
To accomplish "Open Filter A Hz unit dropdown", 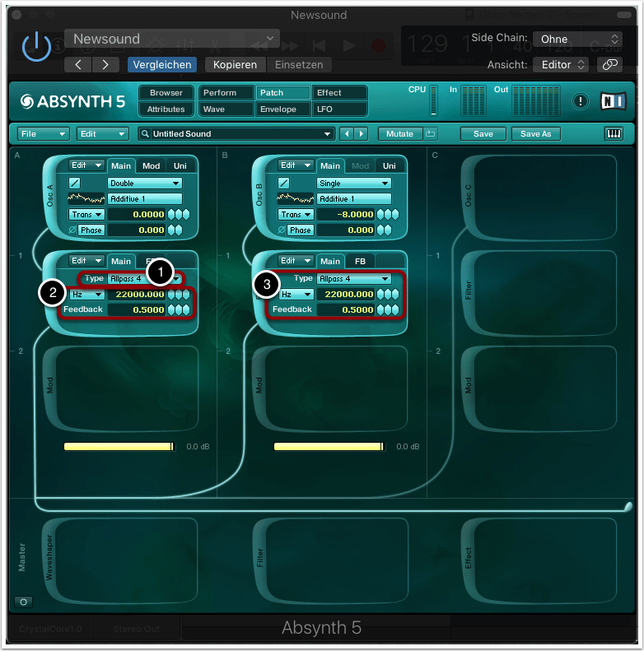I will pos(86,295).
